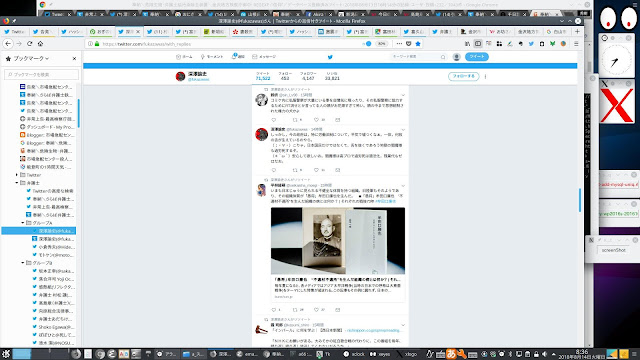Open the profile more options vertical dots

485,76
